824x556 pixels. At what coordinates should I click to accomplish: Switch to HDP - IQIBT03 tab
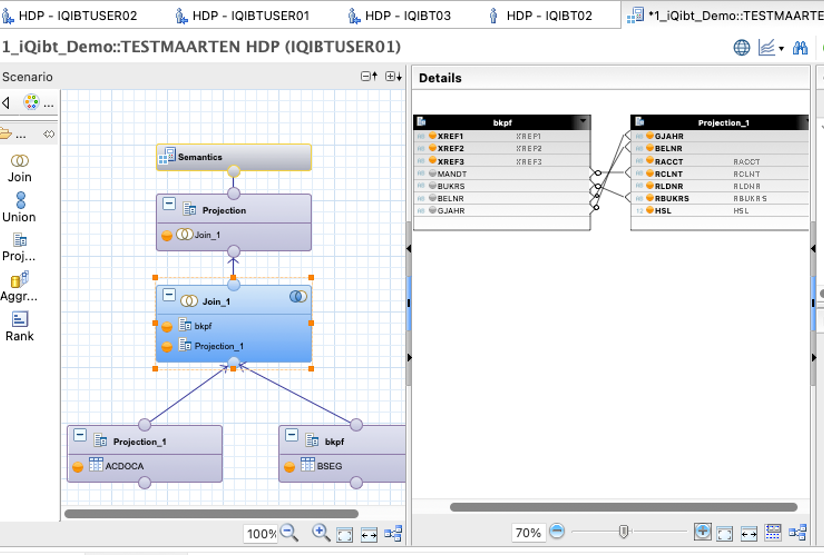399,16
